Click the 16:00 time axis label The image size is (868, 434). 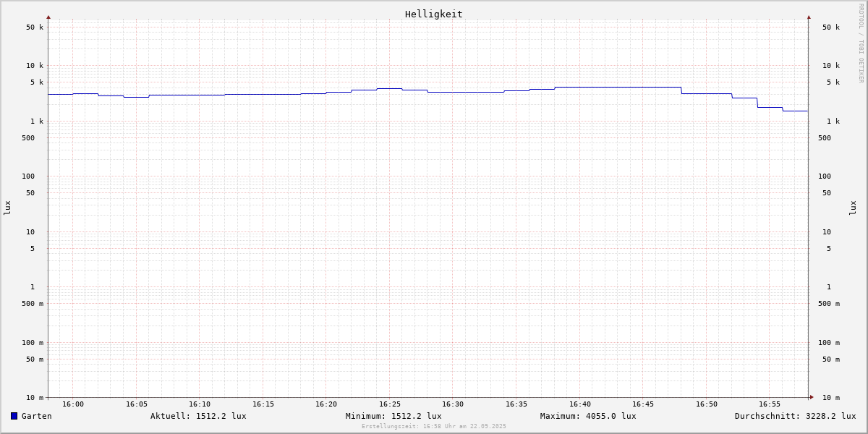[73, 404]
